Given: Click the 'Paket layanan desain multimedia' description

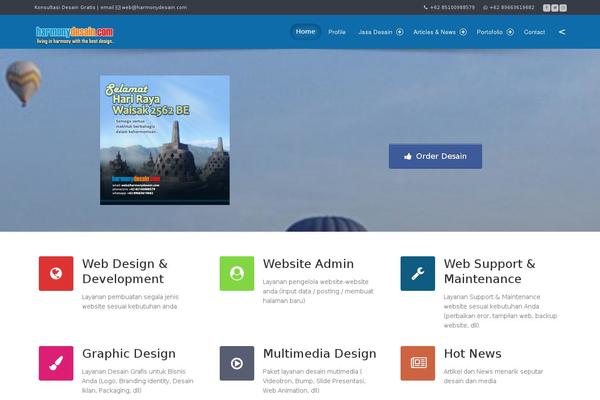Looking at the screenshot, I should (314, 381).
